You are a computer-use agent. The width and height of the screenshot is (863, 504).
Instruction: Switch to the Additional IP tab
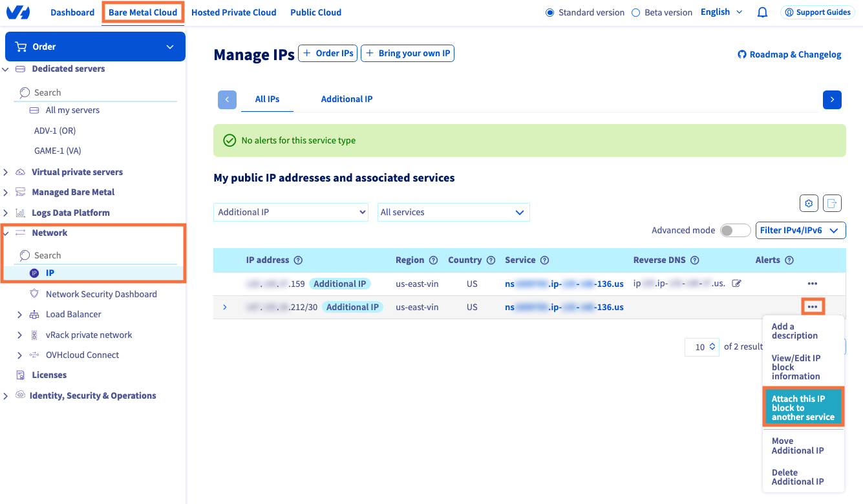click(347, 100)
